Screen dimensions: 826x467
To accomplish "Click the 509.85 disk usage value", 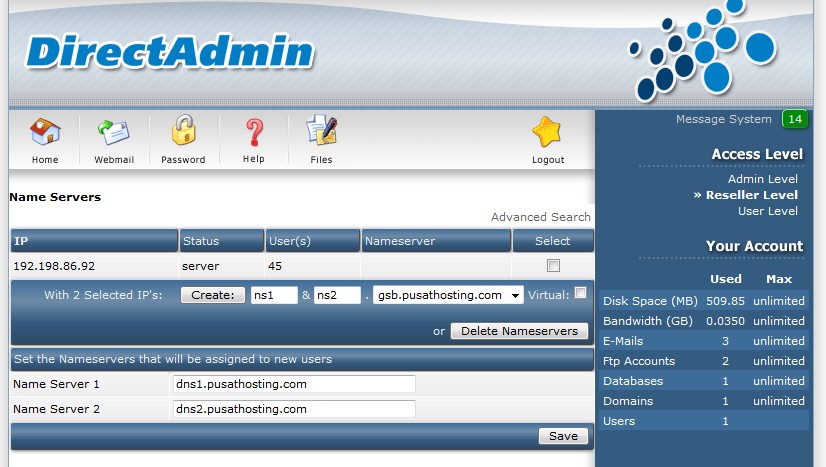I will pos(725,301).
